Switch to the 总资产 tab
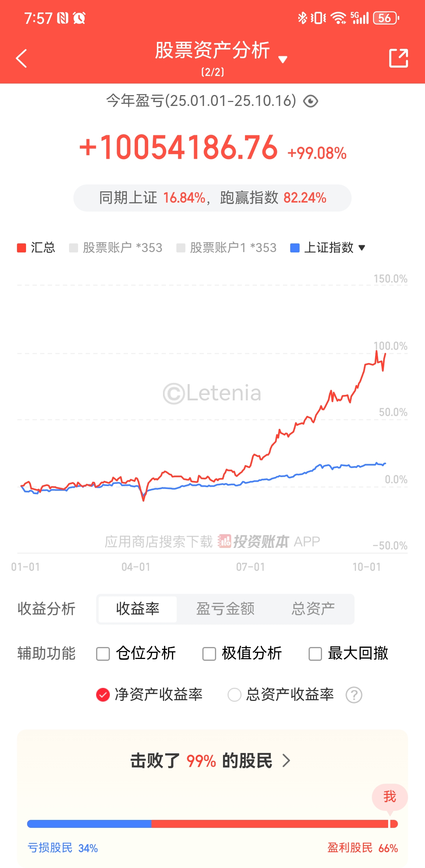 click(313, 609)
